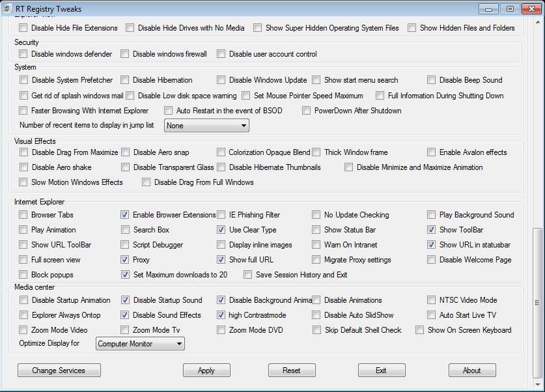
Task: Enable Set Mouse Pointer Speed Maximum
Action: pos(245,96)
